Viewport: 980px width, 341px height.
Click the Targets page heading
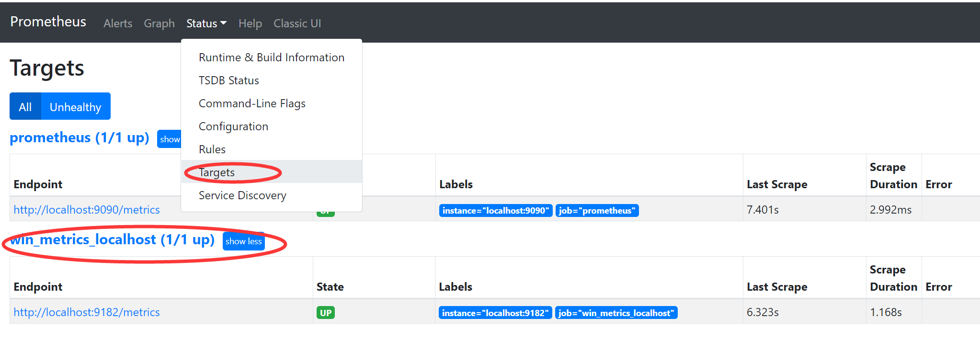tap(47, 68)
